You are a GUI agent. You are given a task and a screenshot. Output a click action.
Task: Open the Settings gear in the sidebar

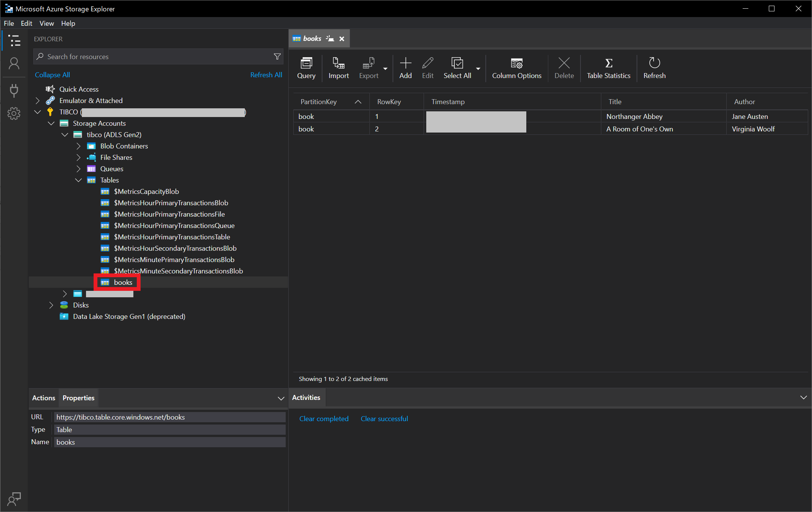[x=14, y=113]
